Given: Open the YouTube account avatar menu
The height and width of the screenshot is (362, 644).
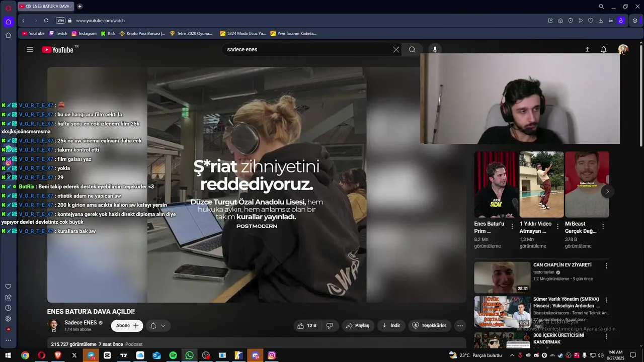Looking at the screenshot, I should 623,49.
